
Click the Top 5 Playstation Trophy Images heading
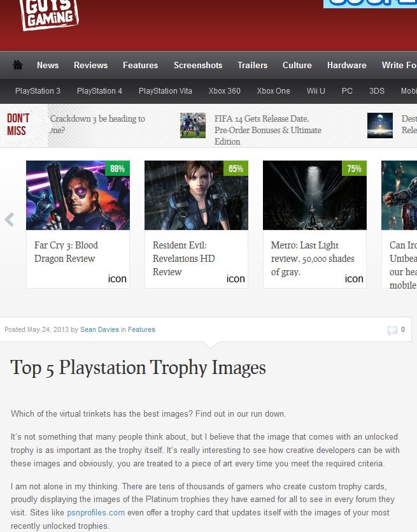click(x=138, y=368)
